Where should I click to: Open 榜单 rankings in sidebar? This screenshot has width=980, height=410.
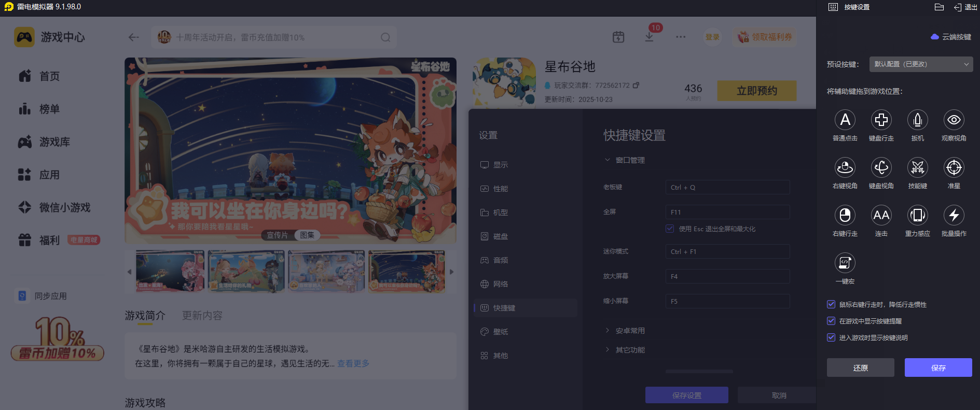coord(39,109)
